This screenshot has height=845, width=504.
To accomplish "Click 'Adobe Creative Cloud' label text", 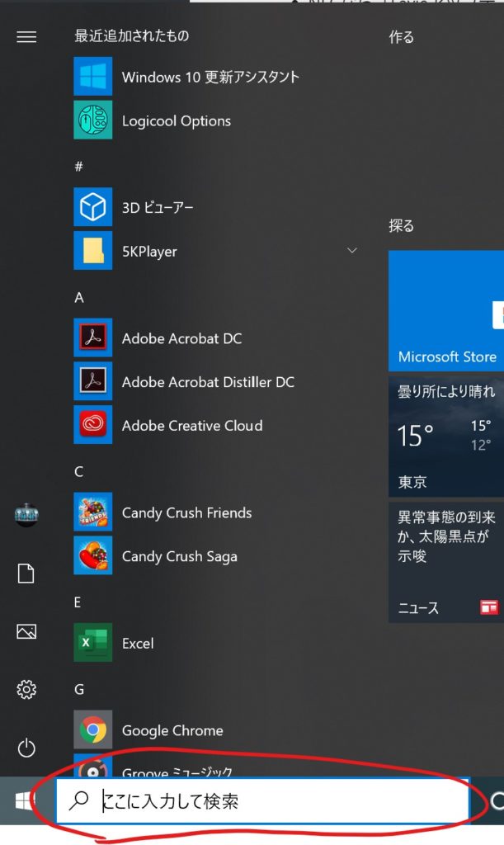I will (x=192, y=426).
